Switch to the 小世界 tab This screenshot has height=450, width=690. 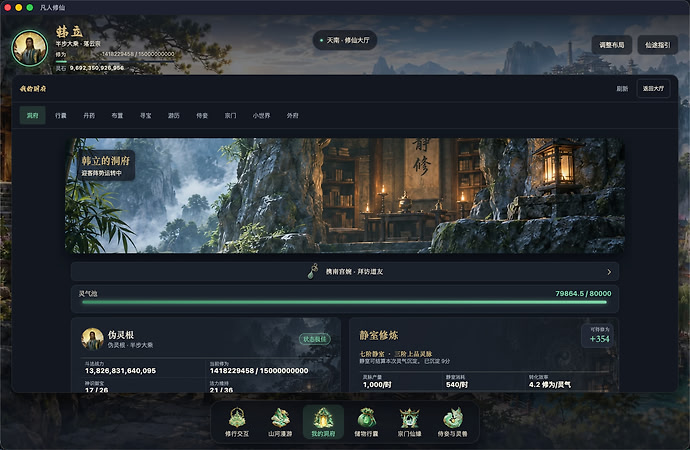coord(261,116)
